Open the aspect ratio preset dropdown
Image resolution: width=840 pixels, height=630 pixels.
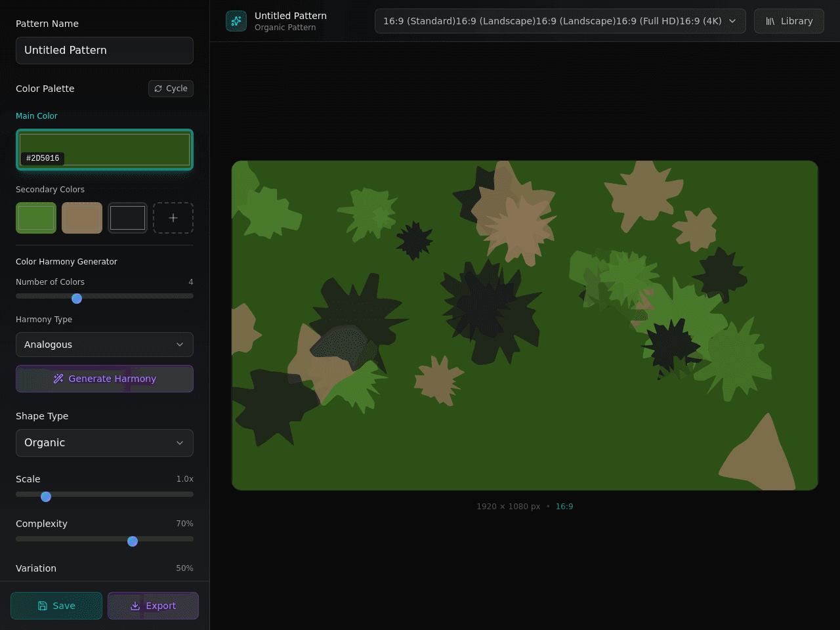[x=560, y=21]
